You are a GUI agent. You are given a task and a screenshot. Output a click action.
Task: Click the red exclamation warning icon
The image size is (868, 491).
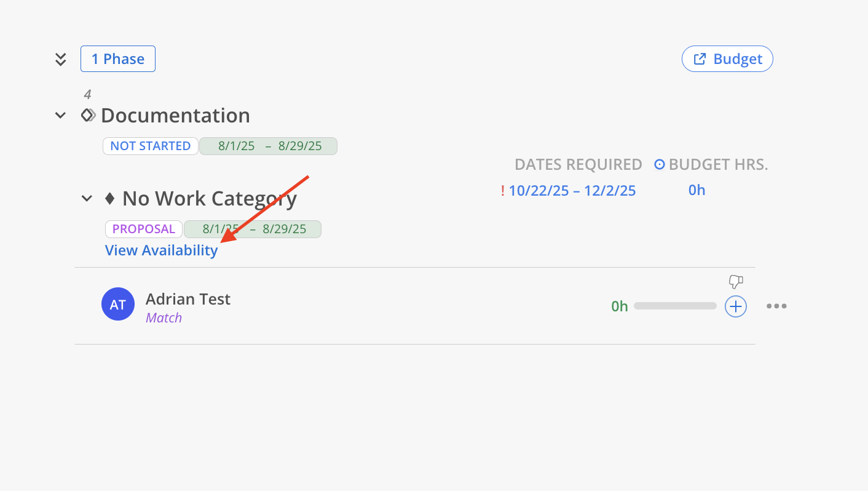tap(503, 191)
